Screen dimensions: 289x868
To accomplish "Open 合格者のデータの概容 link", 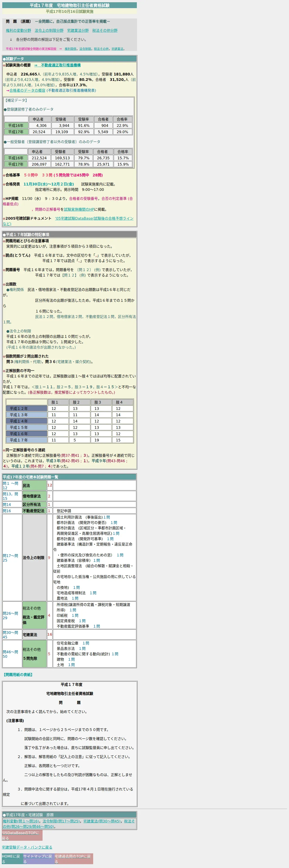I will tap(27, 90).
